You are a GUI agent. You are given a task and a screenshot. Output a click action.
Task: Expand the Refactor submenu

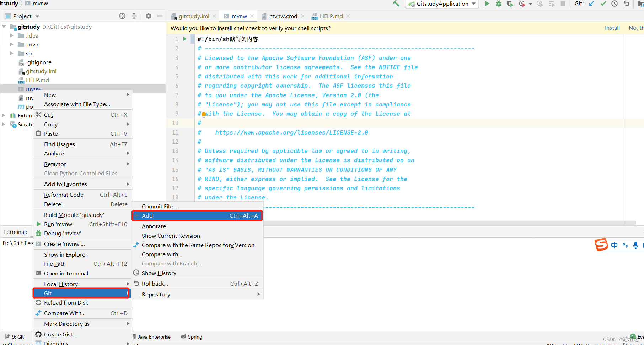click(83, 164)
